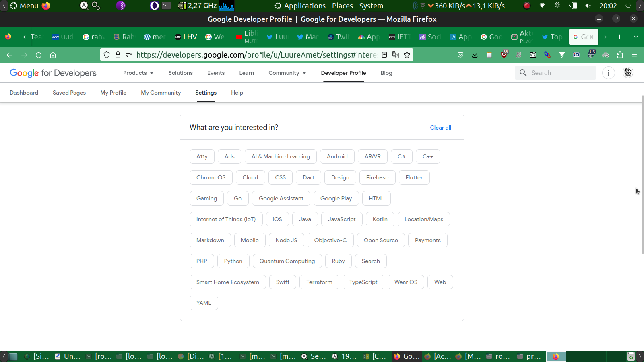This screenshot has width=644, height=362.
Task: Close the active Google Developer Profile tab
Action: pos(592,37)
